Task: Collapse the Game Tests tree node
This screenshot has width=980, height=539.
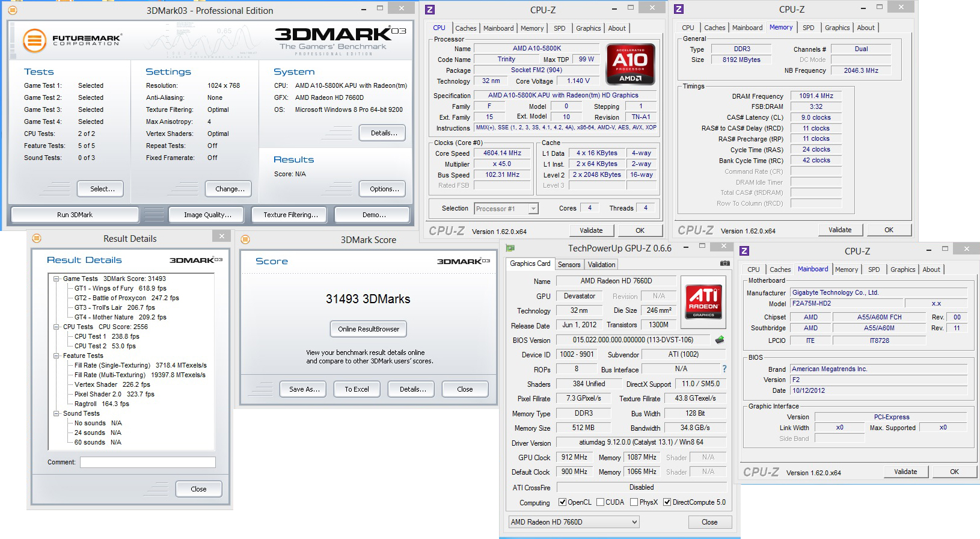Action: pos(56,279)
